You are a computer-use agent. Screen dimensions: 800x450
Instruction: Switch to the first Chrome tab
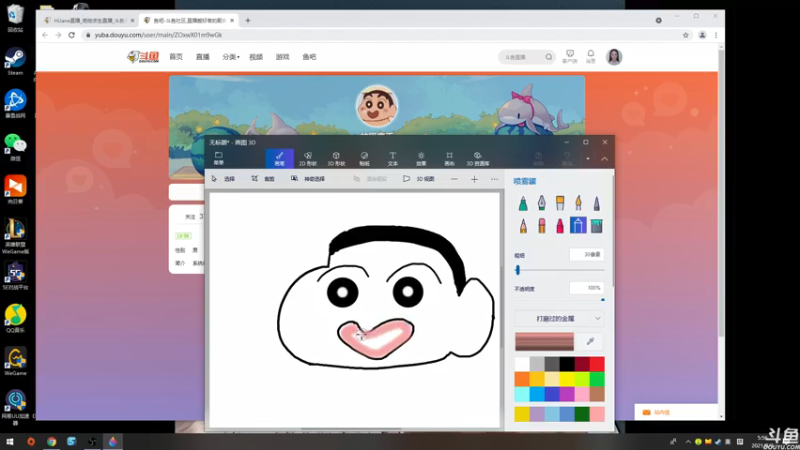click(89, 20)
